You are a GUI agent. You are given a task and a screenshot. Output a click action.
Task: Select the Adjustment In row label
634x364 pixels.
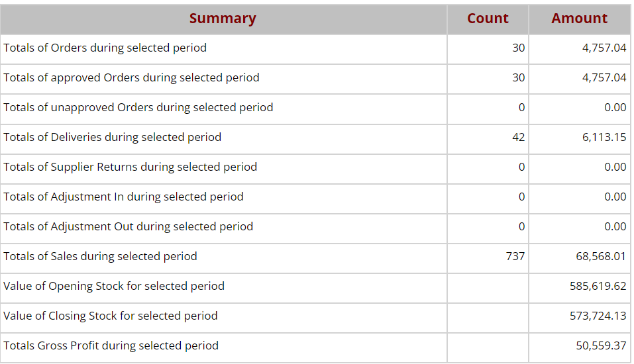pyautogui.click(x=123, y=197)
